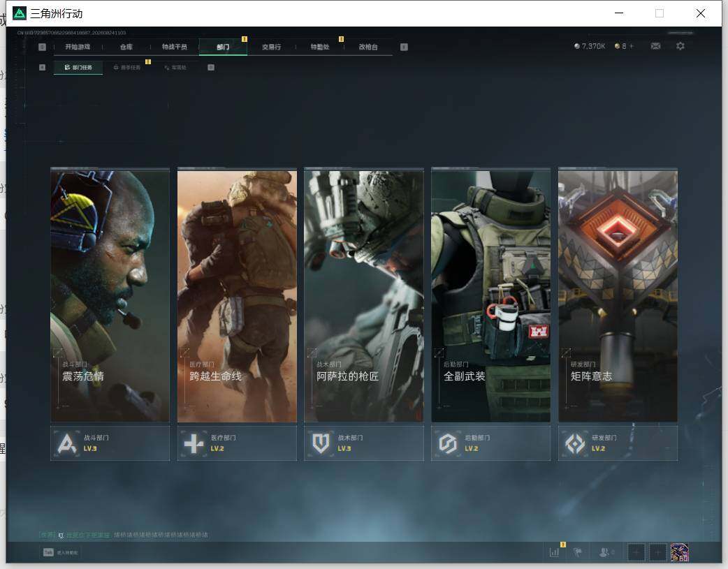Click the 医疗部门 LV.2 level panel
Viewport: 728px width, 569px height.
pyautogui.click(x=237, y=443)
